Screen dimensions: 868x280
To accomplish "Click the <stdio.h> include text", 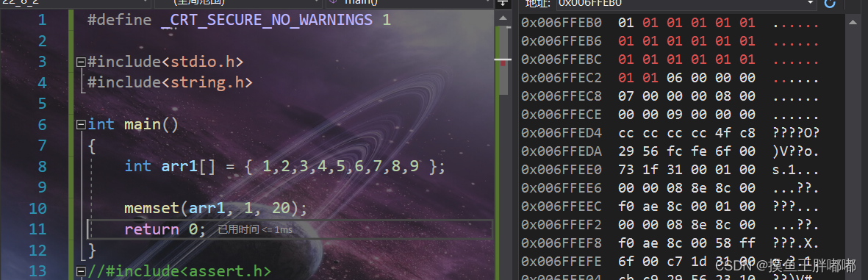I will pyautogui.click(x=202, y=62).
